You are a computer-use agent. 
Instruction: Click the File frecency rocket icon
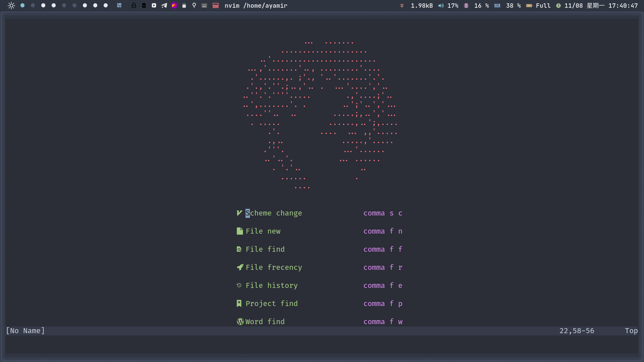click(239, 267)
